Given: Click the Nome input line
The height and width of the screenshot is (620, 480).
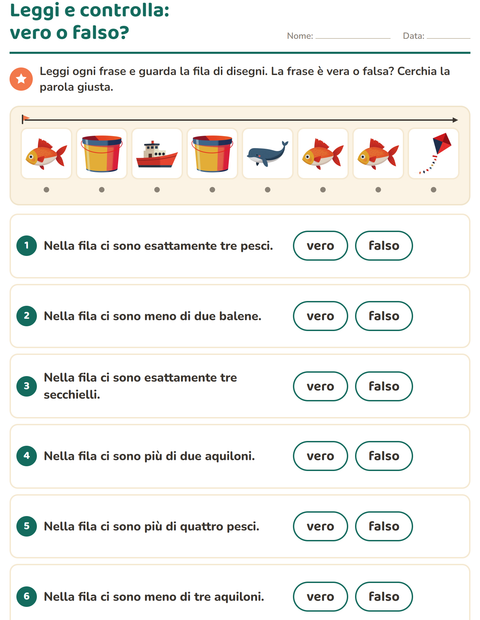Looking at the screenshot, I should pyautogui.click(x=353, y=36).
